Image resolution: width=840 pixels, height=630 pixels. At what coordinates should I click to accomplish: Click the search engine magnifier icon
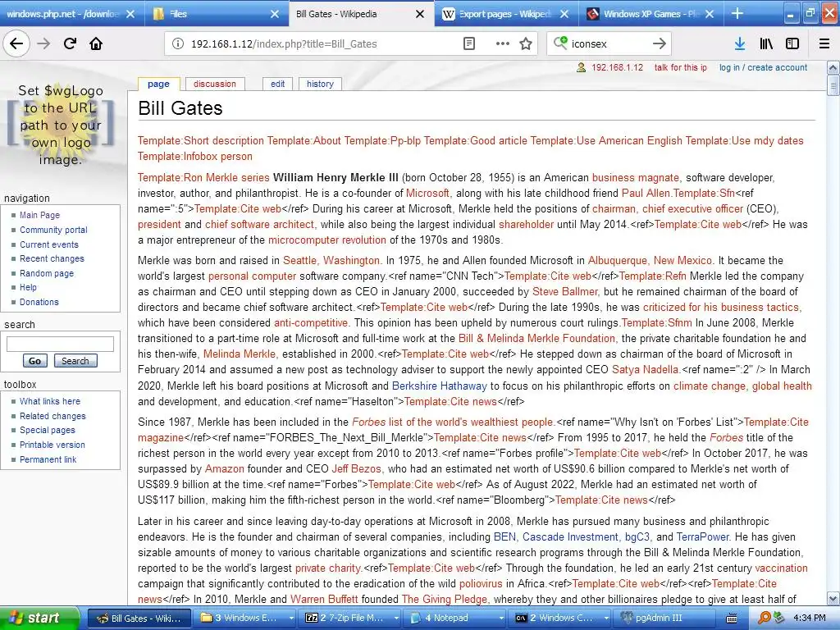click(559, 43)
